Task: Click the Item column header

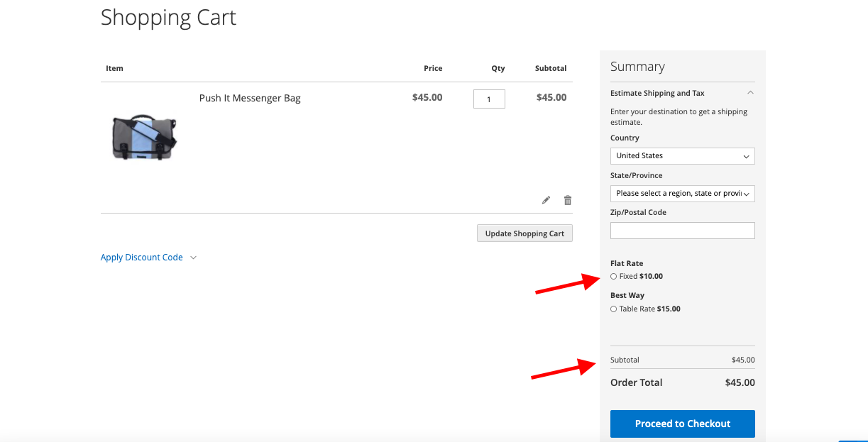Action: 114,68
